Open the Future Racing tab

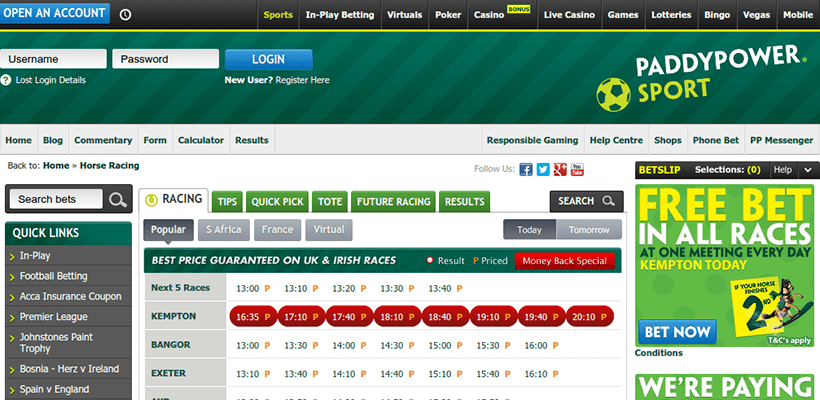[393, 202]
